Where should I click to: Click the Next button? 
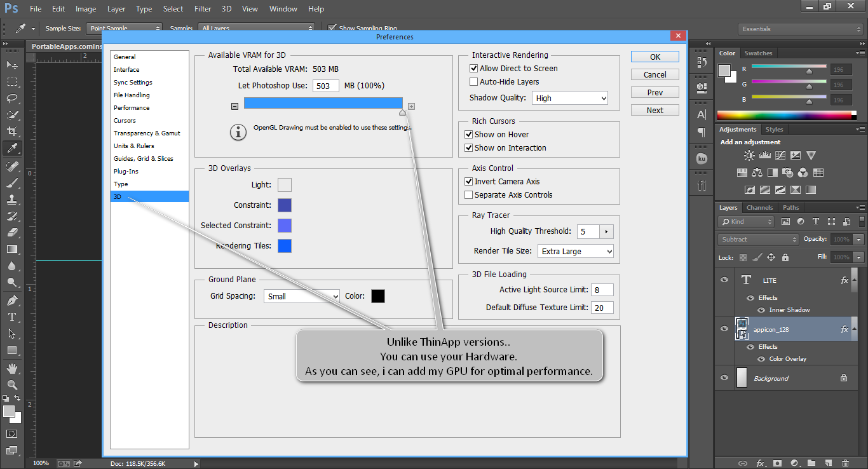655,110
